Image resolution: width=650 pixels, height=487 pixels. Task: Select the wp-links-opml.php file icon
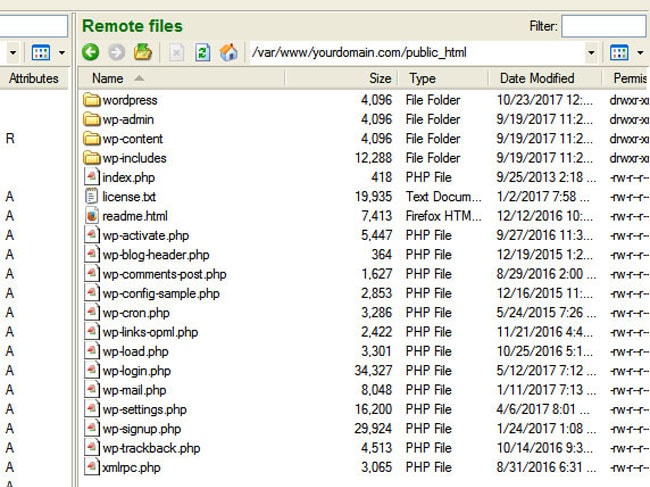(92, 332)
